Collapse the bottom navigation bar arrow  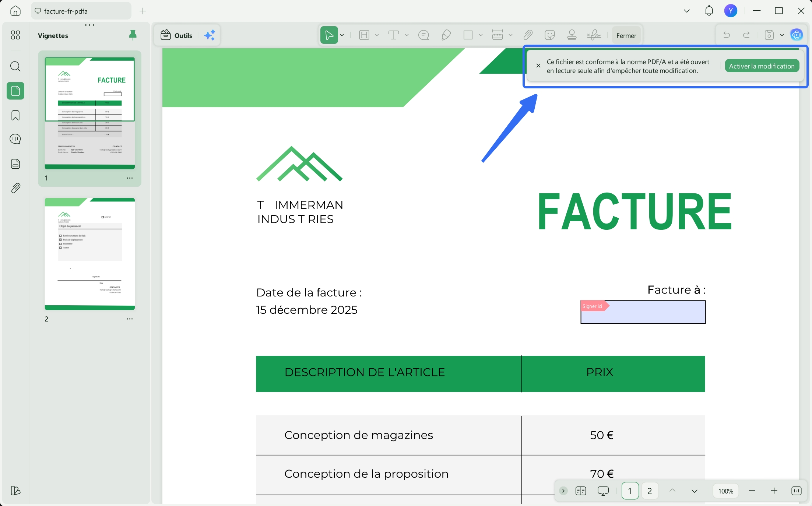563,491
